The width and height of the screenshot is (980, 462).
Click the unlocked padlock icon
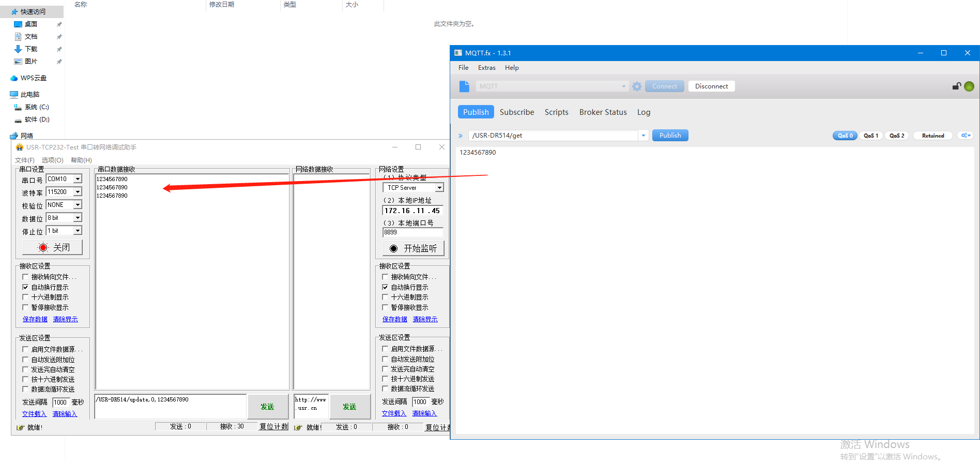point(957,86)
